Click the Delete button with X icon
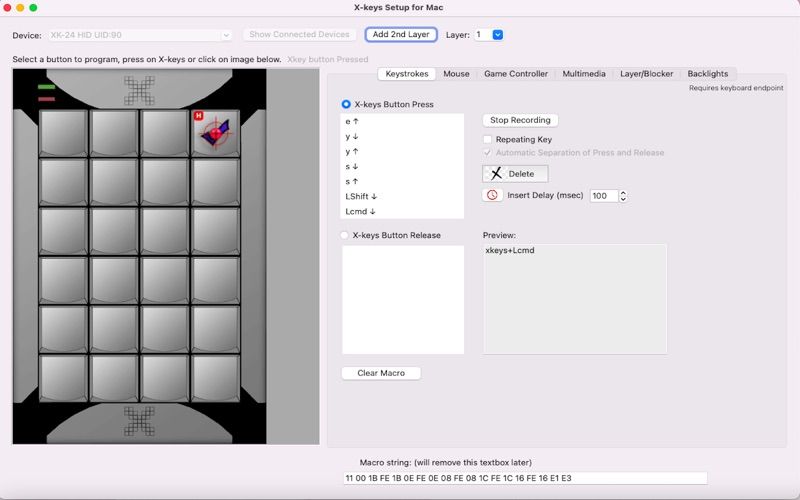 tap(515, 174)
